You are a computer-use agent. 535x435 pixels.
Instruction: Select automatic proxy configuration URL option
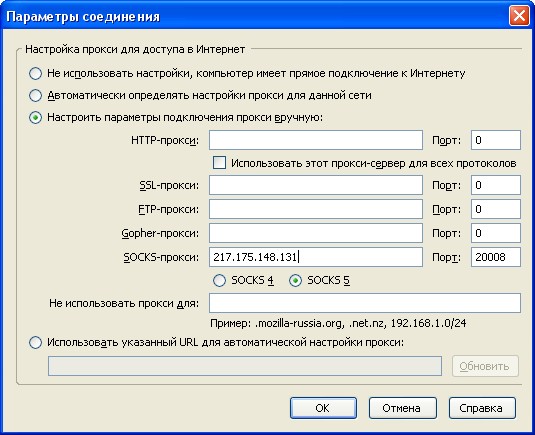[x=35, y=342]
